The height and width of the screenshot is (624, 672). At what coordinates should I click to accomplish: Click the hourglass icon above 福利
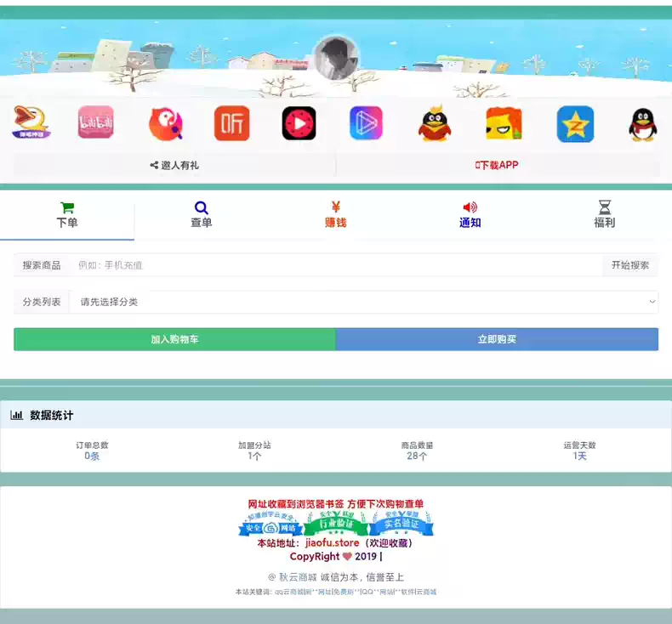[605, 207]
